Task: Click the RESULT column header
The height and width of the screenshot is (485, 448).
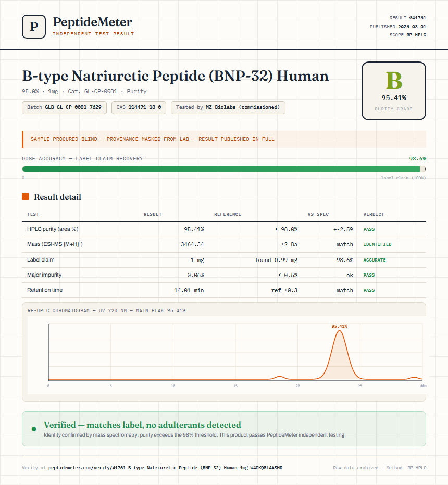Action: click(153, 214)
